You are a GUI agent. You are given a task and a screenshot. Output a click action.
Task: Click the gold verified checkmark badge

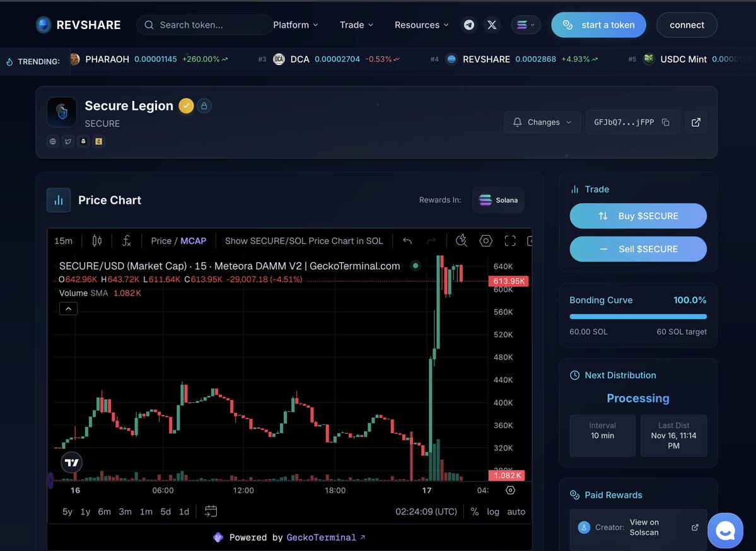(186, 105)
